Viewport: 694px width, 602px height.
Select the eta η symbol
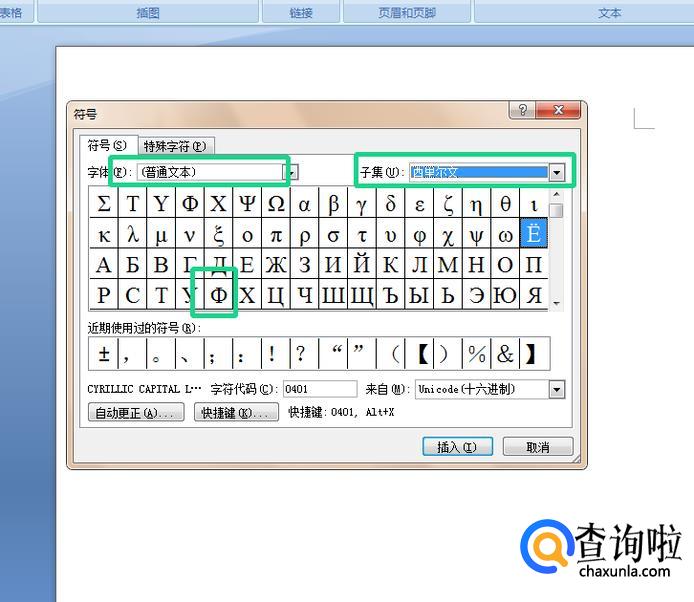[477, 203]
